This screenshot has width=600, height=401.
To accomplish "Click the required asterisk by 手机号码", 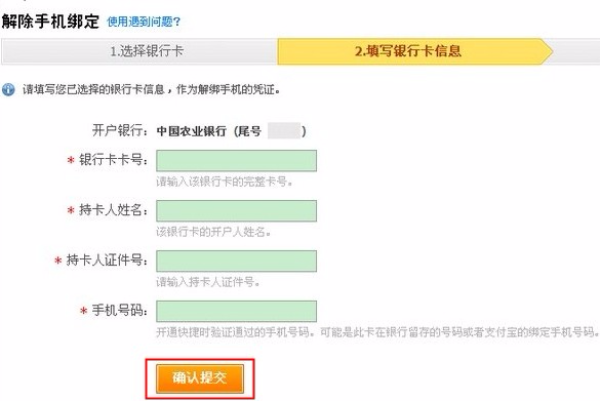I will point(82,312).
